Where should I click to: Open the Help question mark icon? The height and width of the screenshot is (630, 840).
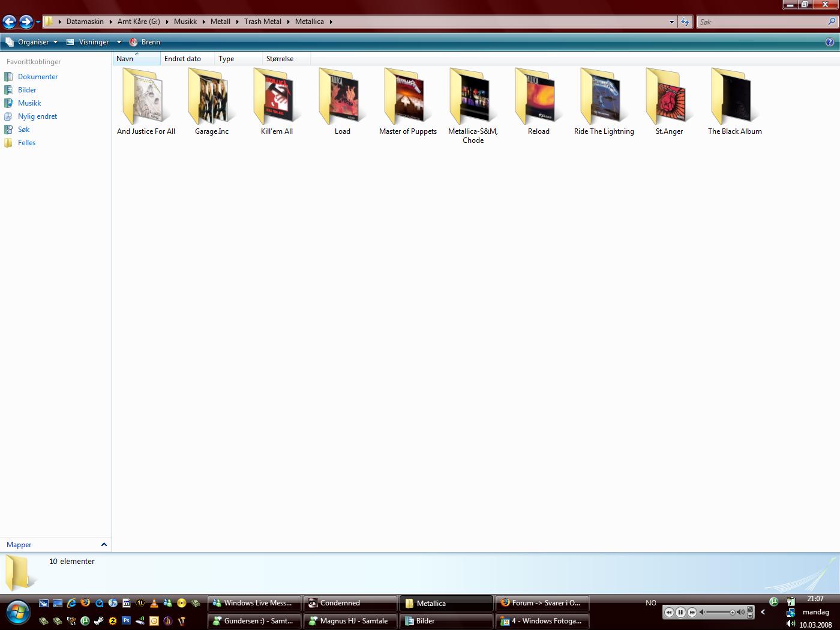[x=830, y=42]
